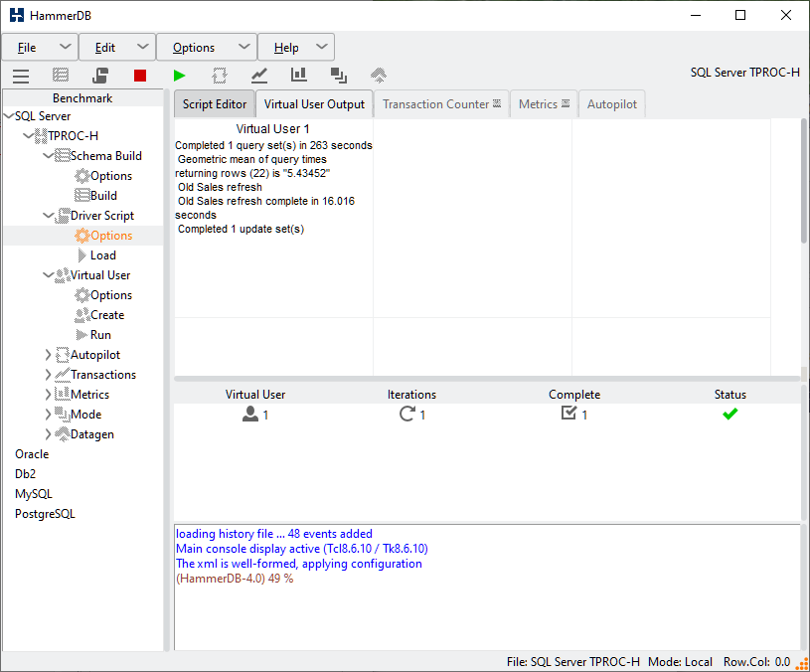
Task: Select Run under Virtual User
Action: click(100, 335)
